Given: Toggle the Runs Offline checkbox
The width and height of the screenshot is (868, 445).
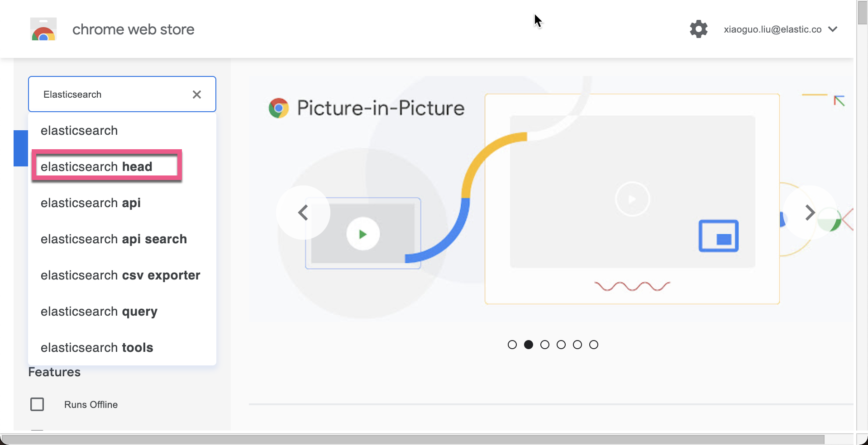Looking at the screenshot, I should click(x=37, y=404).
